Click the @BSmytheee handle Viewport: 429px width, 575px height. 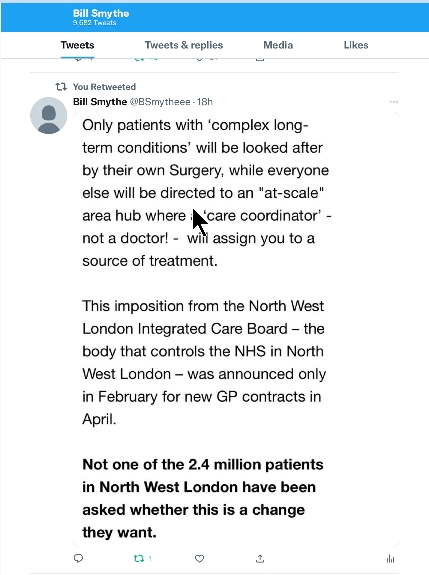pos(160,102)
